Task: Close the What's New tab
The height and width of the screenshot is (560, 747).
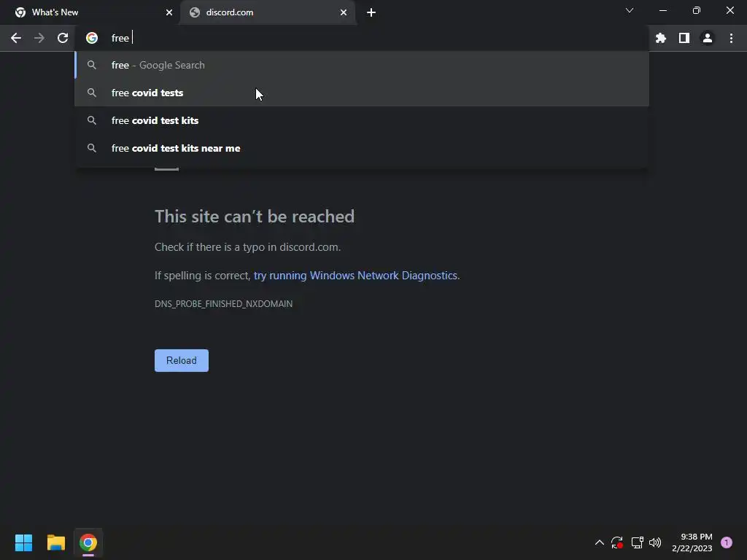Action: click(169, 12)
